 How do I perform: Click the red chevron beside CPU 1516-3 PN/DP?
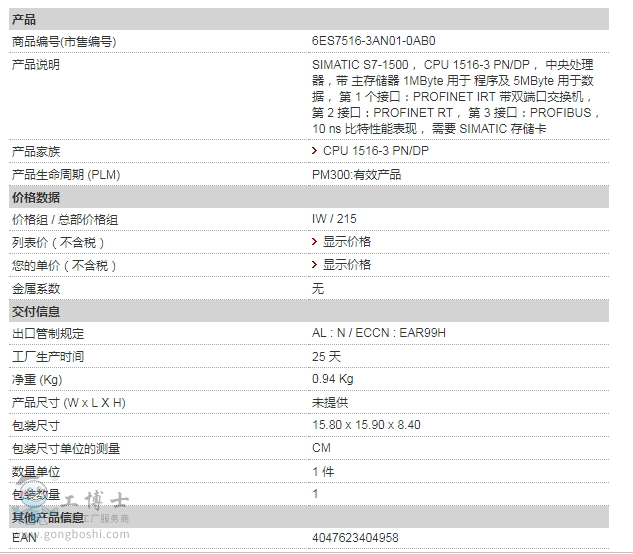pos(314,151)
